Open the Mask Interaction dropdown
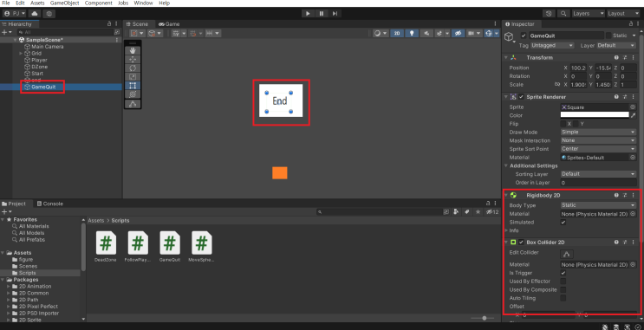This screenshot has width=644, height=330. click(x=598, y=140)
